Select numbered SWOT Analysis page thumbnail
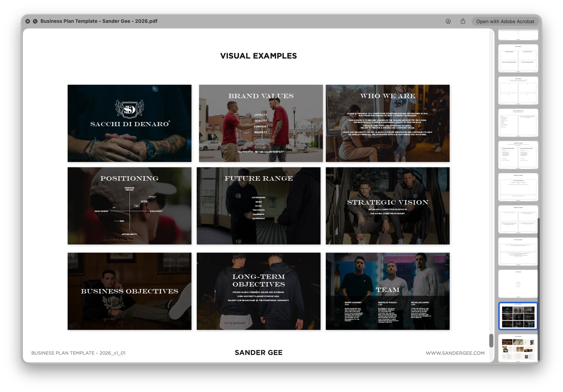The image size is (563, 392). click(518, 91)
